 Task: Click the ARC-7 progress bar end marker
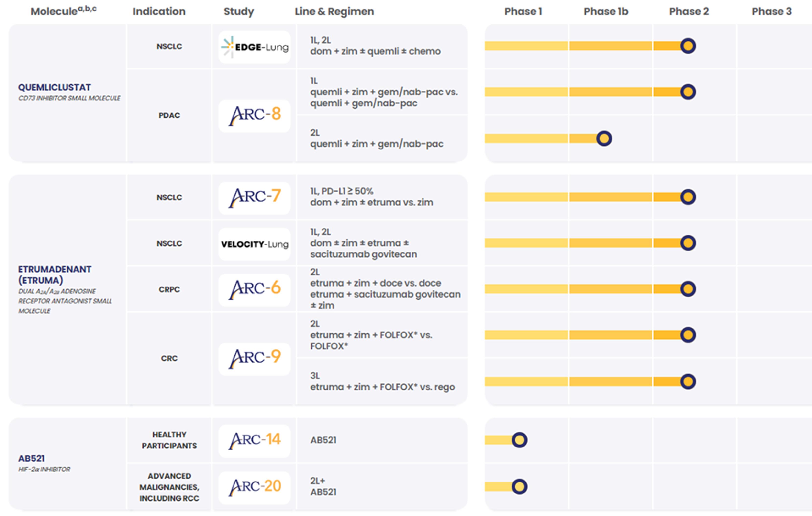coord(688,197)
